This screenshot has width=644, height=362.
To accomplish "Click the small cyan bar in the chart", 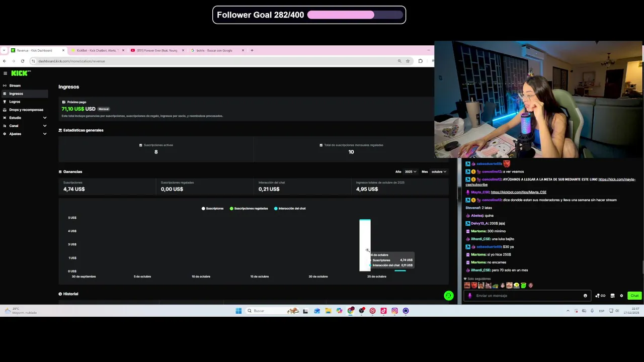I will 400,270.
